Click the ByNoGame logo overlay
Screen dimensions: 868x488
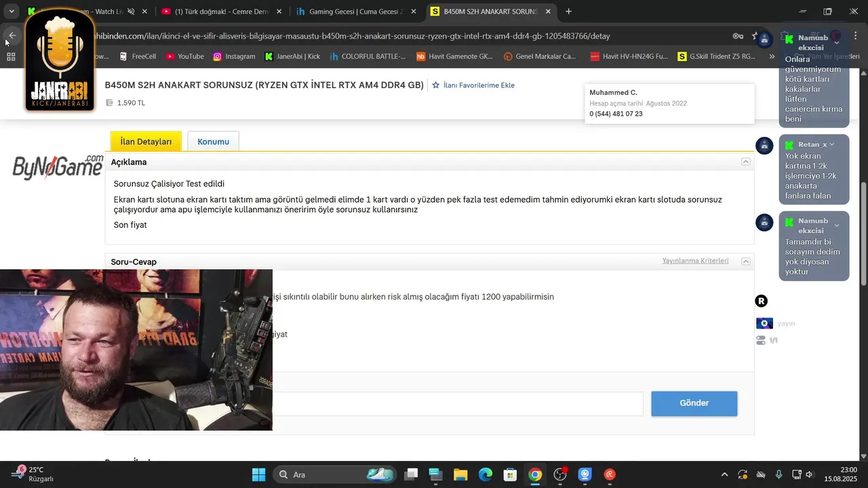tap(58, 167)
